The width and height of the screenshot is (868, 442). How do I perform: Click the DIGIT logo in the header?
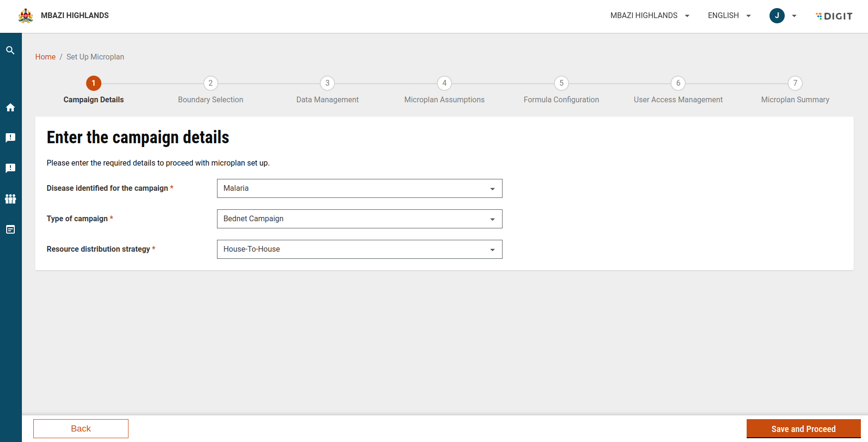click(x=834, y=16)
